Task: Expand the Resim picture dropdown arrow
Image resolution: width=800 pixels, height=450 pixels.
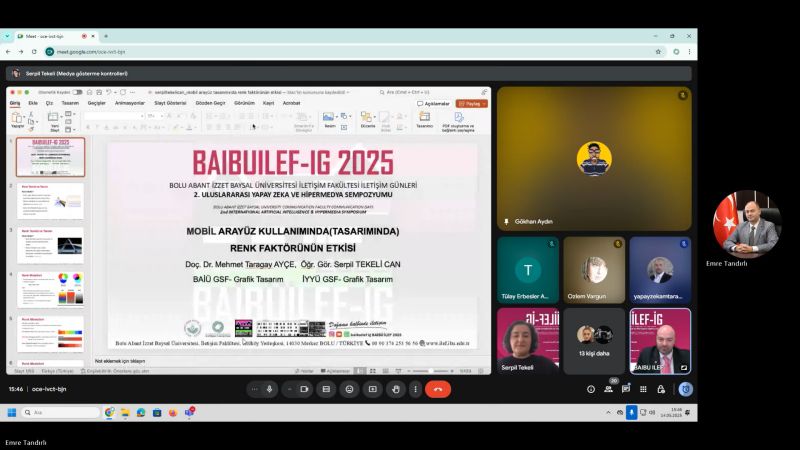Action: click(x=337, y=117)
